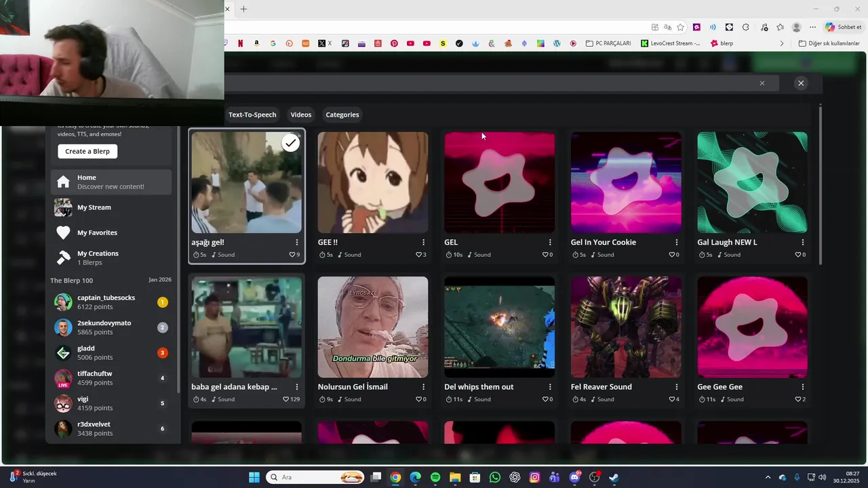Switch to the Categories tab
868x488 pixels.
342,115
